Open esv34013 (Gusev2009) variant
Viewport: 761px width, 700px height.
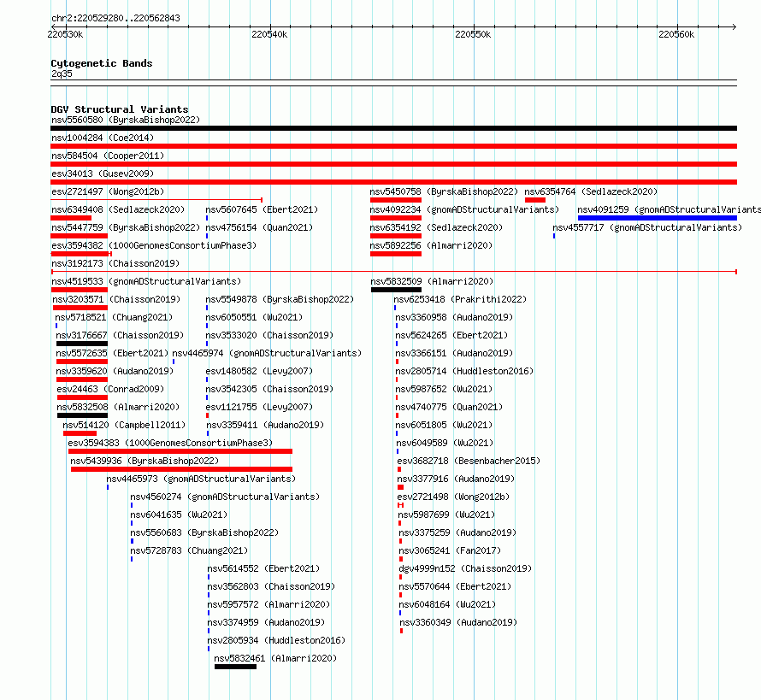pyautogui.click(x=103, y=174)
